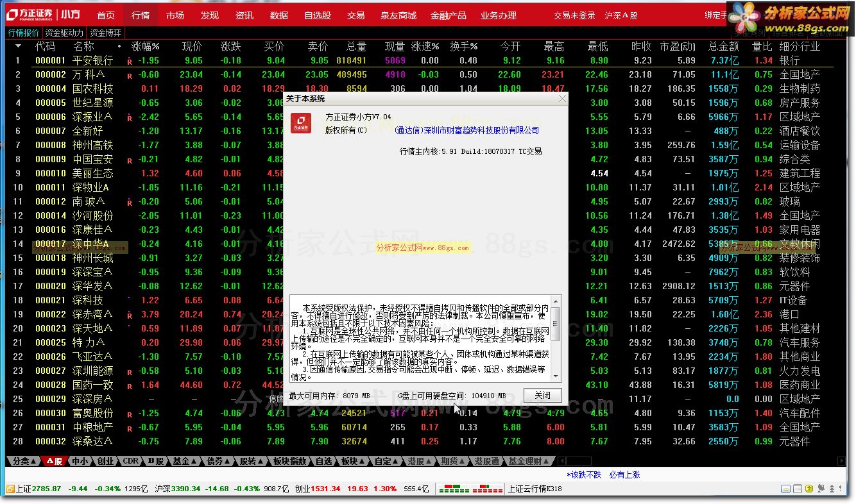Screen dimensions: 856x504
Task: Click the yellow upload icon in the status bar
Action: [810, 489]
